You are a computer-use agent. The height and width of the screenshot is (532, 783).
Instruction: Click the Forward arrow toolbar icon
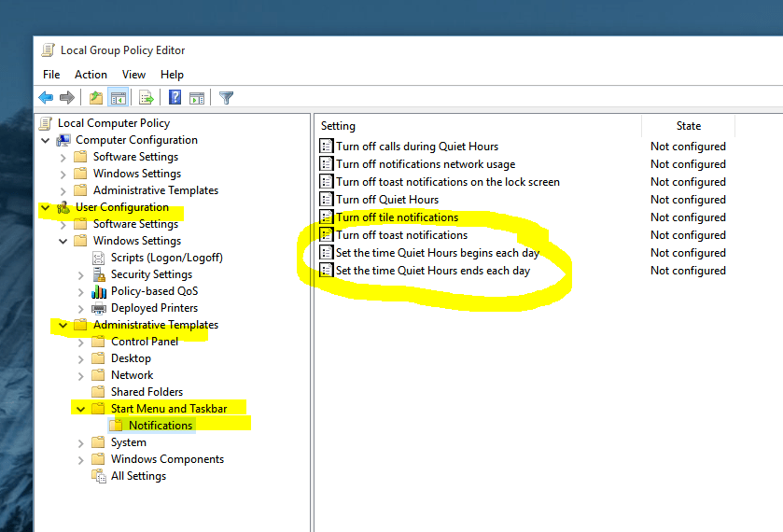67,97
